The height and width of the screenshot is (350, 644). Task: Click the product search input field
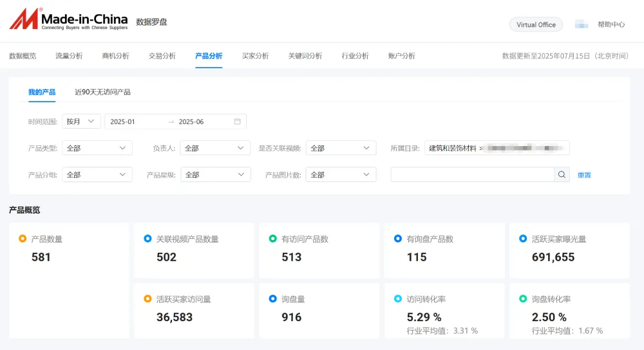pyautogui.click(x=472, y=174)
